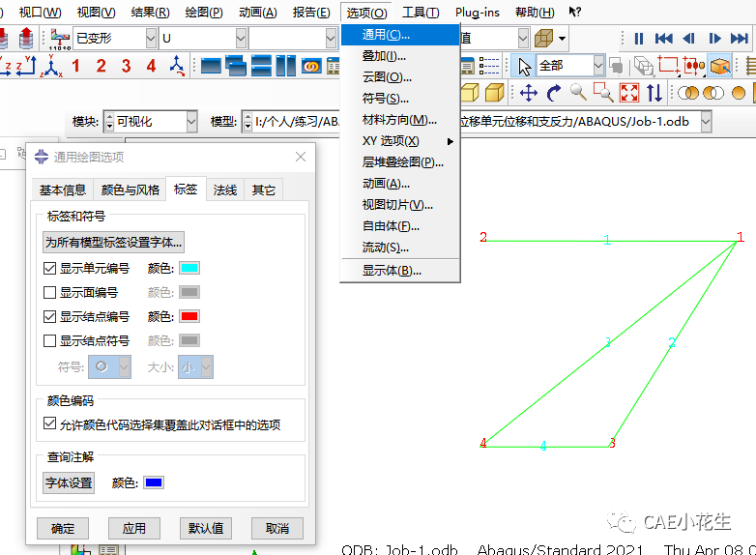The image size is (756, 555).
Task: Step to previous animation frame
Action: point(689,38)
